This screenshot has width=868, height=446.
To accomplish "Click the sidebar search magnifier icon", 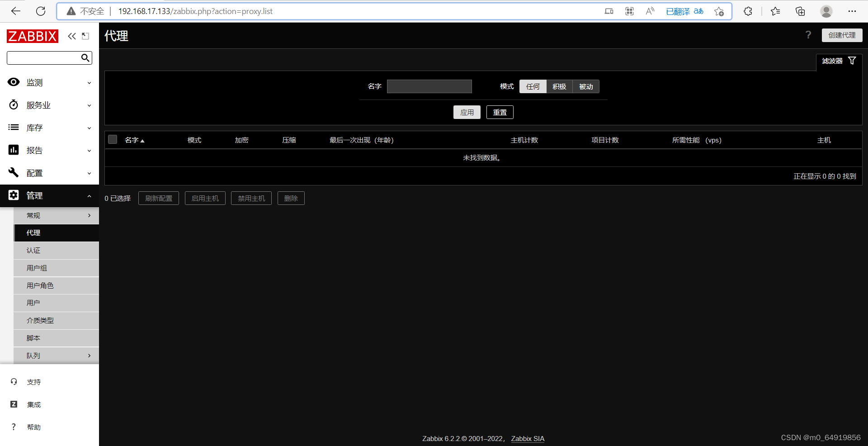I will [85, 58].
